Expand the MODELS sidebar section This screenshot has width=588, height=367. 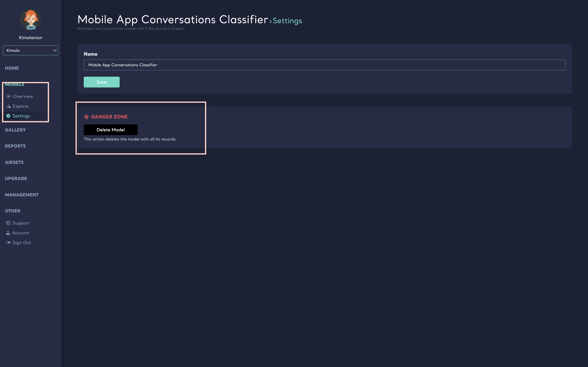click(x=14, y=84)
